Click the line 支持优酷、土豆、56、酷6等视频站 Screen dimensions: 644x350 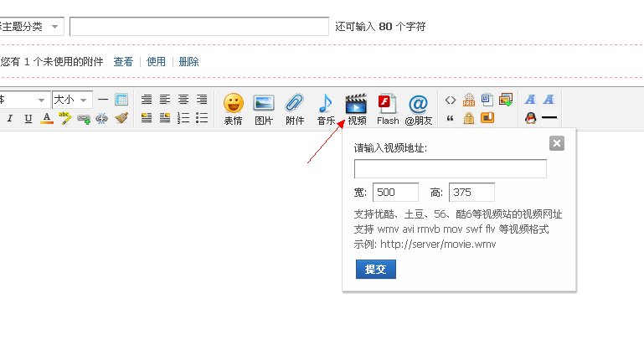pos(458,214)
